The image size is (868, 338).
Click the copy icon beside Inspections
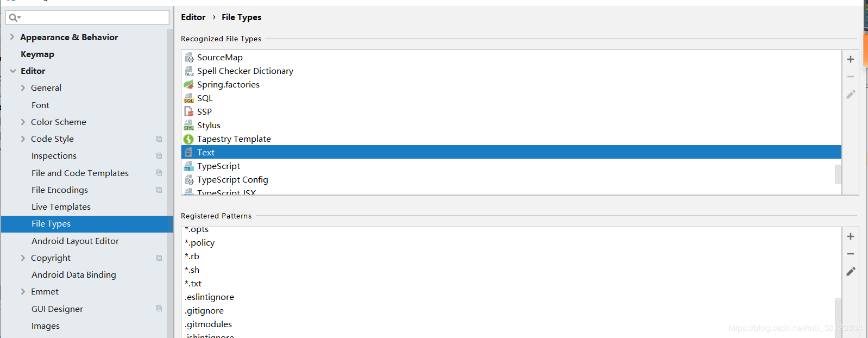(159, 156)
